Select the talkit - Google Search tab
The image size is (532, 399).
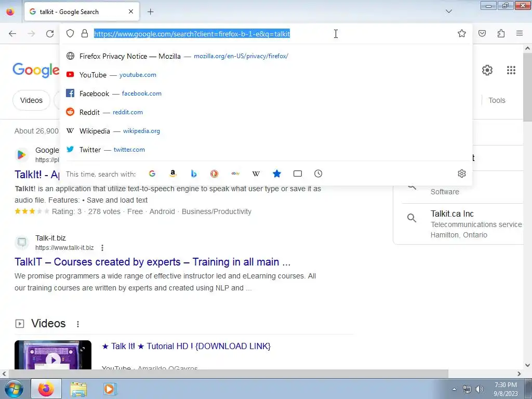tap(82, 12)
